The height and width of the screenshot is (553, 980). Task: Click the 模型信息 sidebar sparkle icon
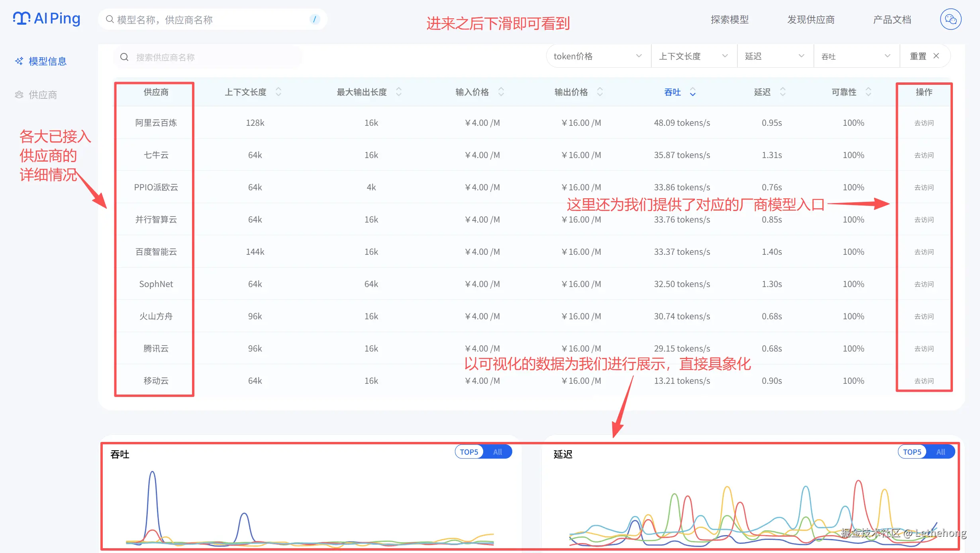coord(19,61)
